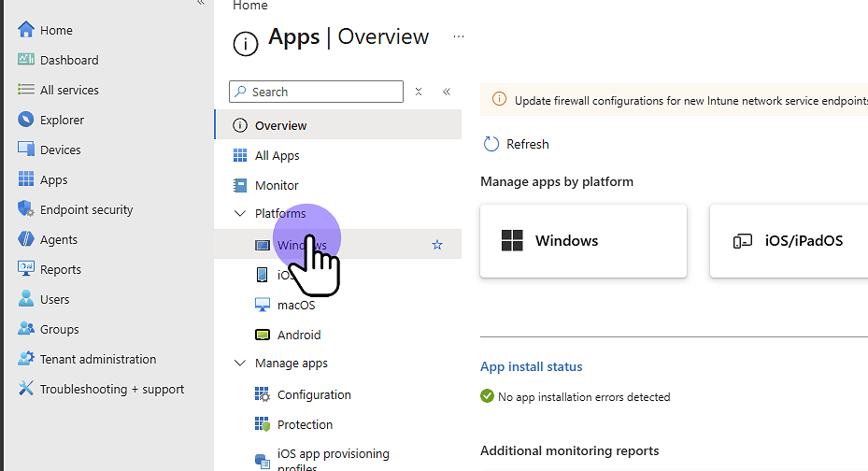Click the Dashboard label in sidebar
868x471 pixels.
(69, 60)
